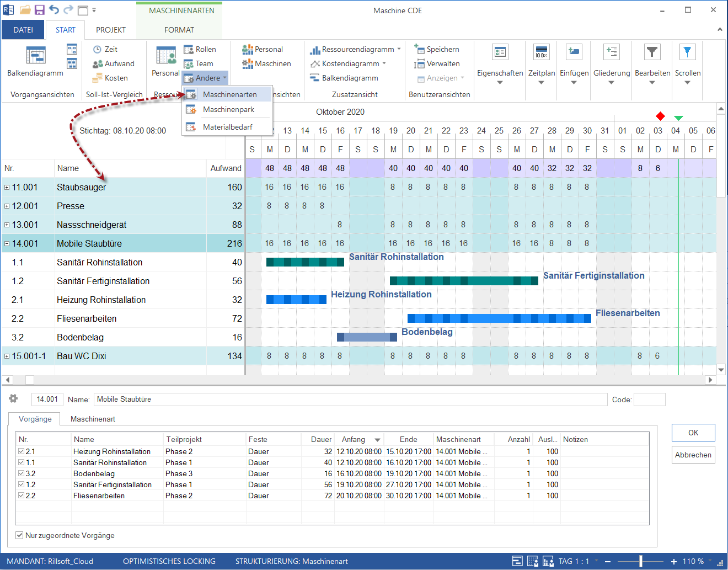This screenshot has height=570, width=728.
Task: Toggle the checkbox for Fliesenarbeiten row 2.2
Action: point(22,496)
